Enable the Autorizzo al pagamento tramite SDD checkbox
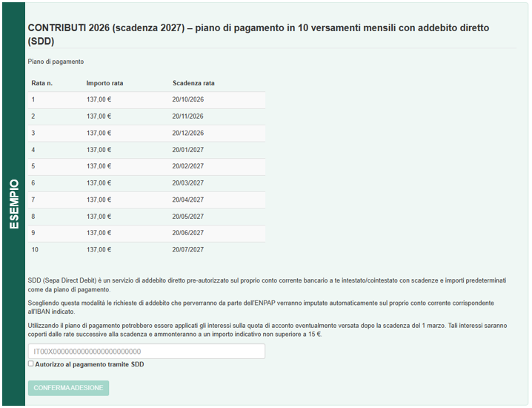The width and height of the screenshot is (532, 408). click(x=31, y=363)
